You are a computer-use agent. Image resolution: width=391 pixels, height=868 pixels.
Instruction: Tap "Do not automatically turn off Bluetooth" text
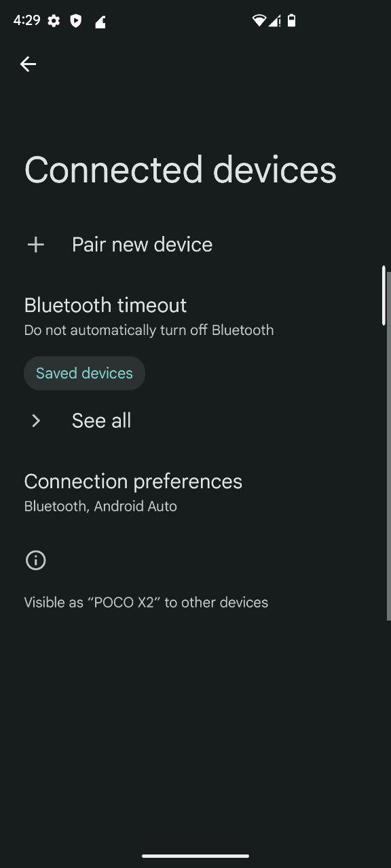(x=149, y=330)
